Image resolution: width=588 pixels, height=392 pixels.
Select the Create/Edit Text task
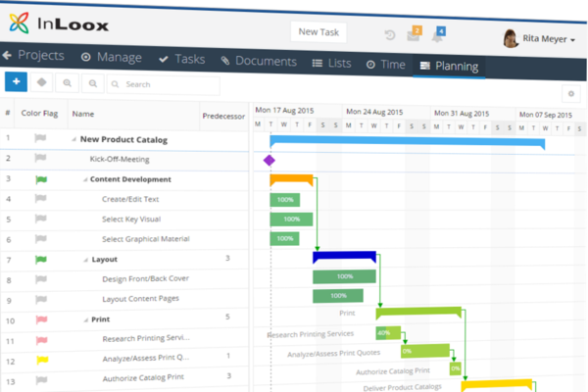pos(130,199)
